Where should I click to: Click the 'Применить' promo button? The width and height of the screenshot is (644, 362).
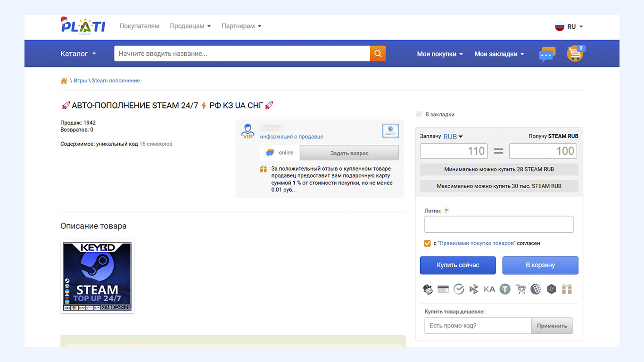click(552, 326)
